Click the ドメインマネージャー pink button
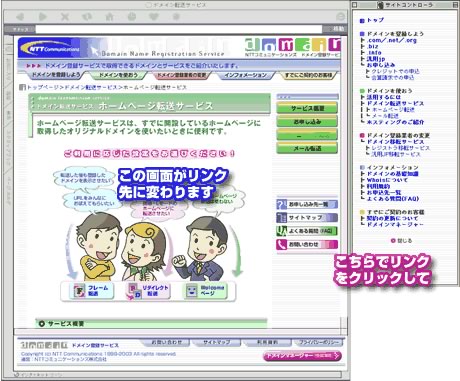460x381 pixels. [302, 356]
